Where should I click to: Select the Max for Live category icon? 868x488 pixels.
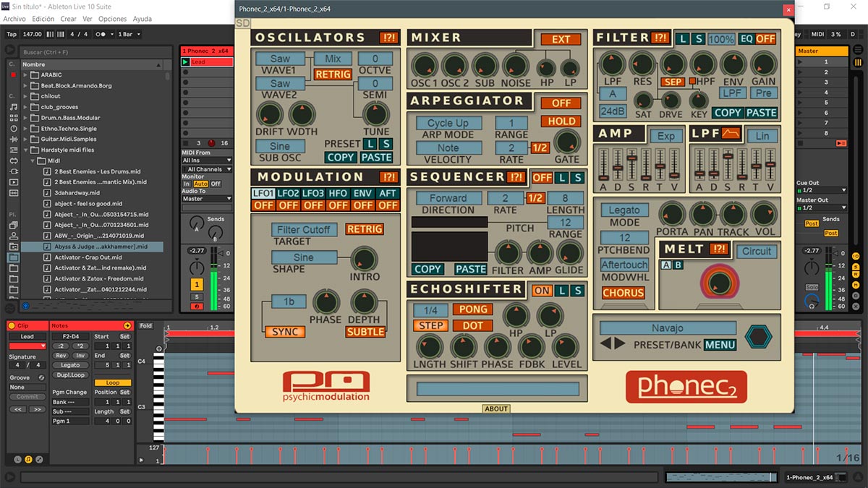pos(14,160)
